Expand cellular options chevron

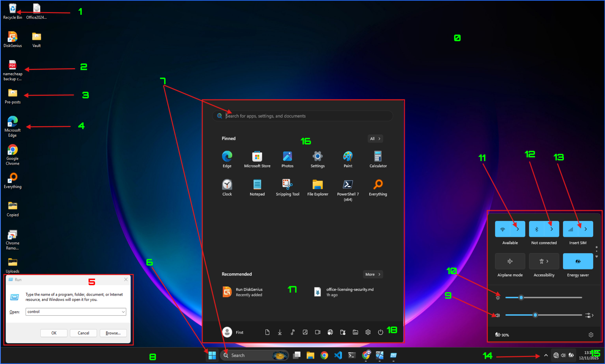(x=586, y=229)
